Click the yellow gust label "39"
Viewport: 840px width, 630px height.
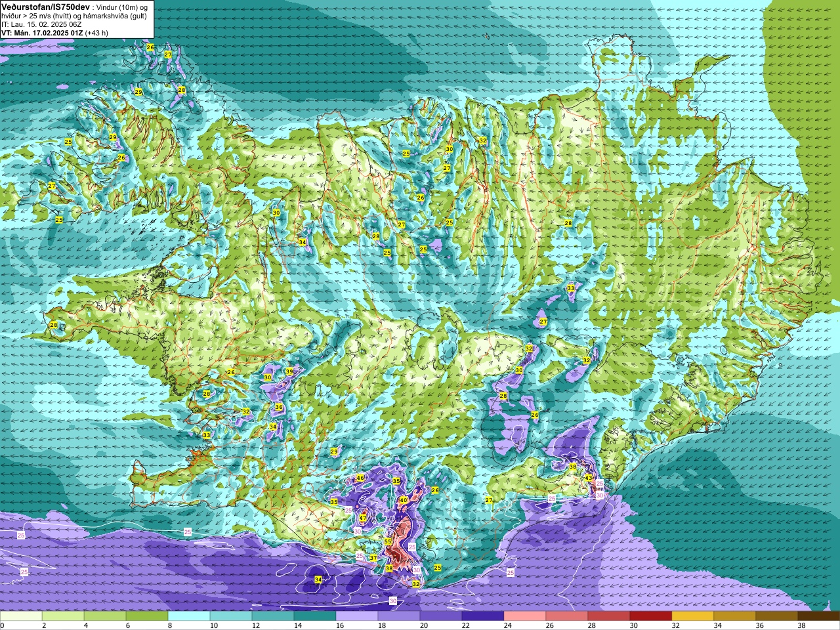289,371
